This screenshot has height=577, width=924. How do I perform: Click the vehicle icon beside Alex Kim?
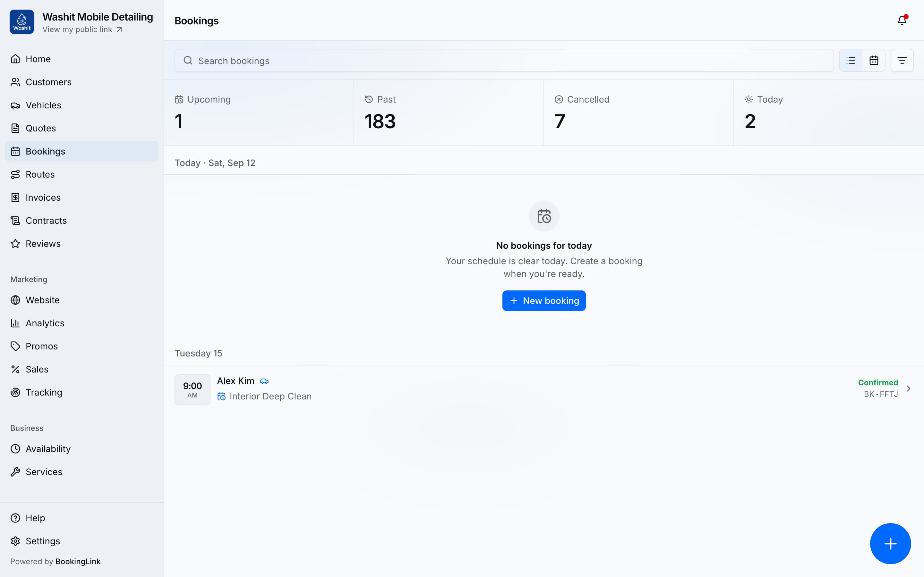coord(264,381)
